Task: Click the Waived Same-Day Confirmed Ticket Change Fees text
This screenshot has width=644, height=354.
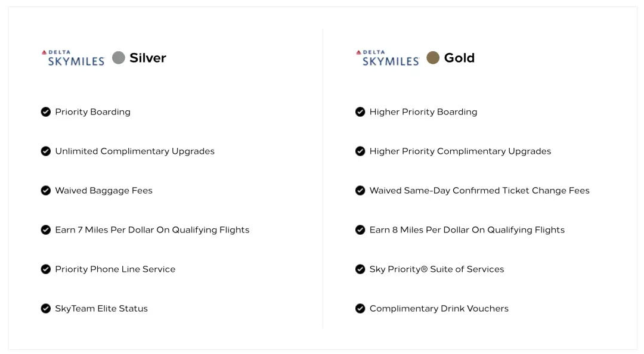Action: pos(479,191)
